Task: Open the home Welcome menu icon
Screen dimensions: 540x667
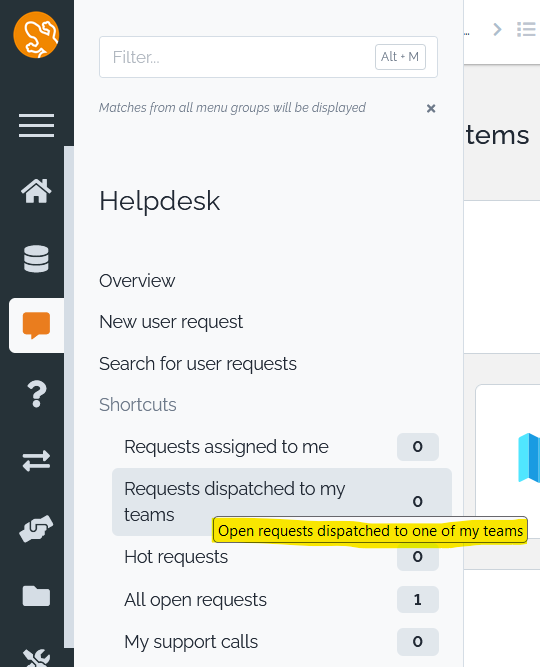Action: (x=36, y=191)
